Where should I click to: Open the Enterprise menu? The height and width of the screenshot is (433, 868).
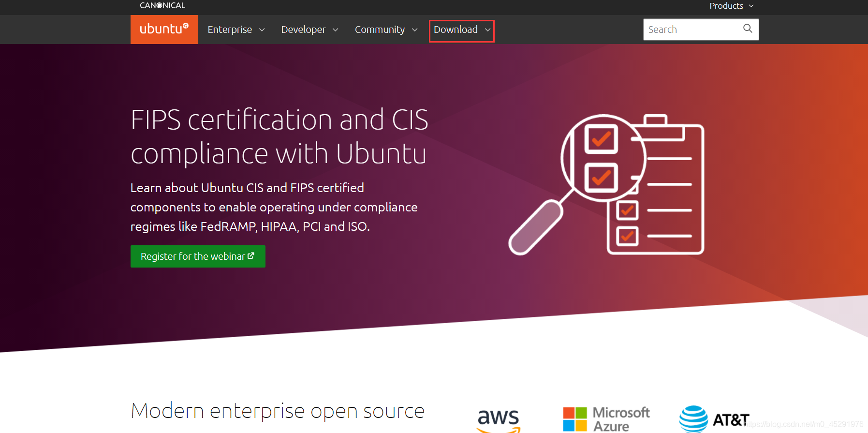[236, 30]
